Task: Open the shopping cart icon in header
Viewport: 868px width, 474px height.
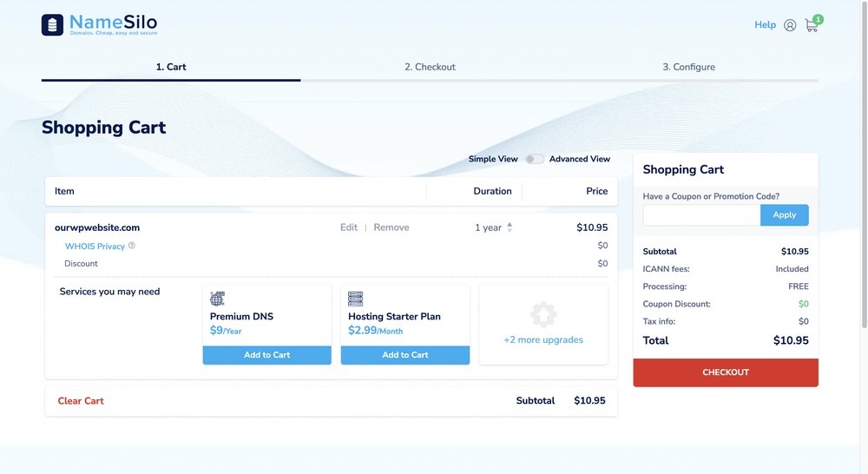Action: pyautogui.click(x=812, y=25)
